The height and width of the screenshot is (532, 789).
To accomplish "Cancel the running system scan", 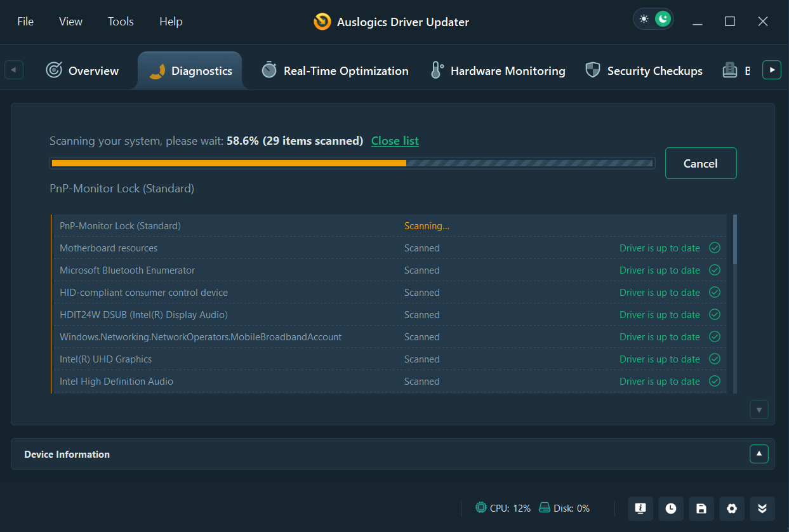I will tap(701, 163).
